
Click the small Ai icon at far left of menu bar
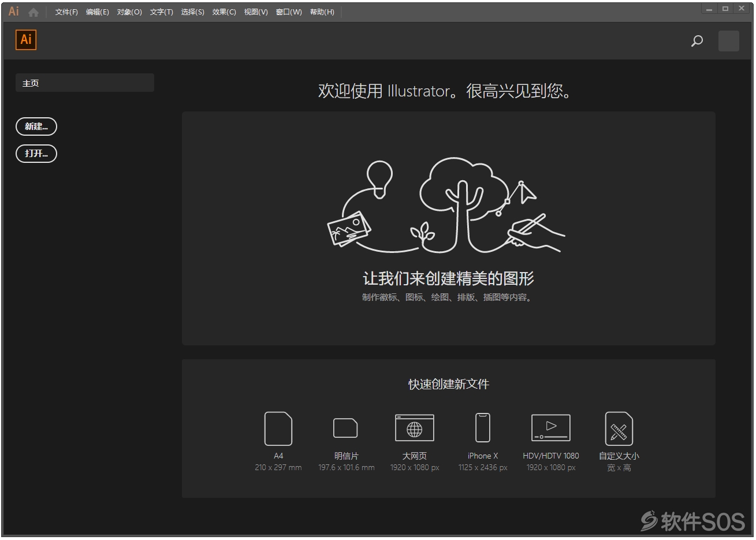(14, 12)
